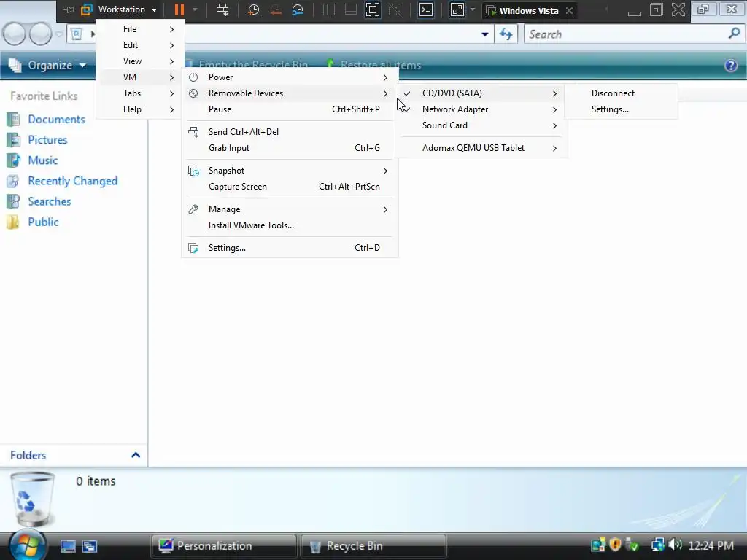Open Documents favorite link
This screenshot has width=747, height=560.
click(46, 119)
